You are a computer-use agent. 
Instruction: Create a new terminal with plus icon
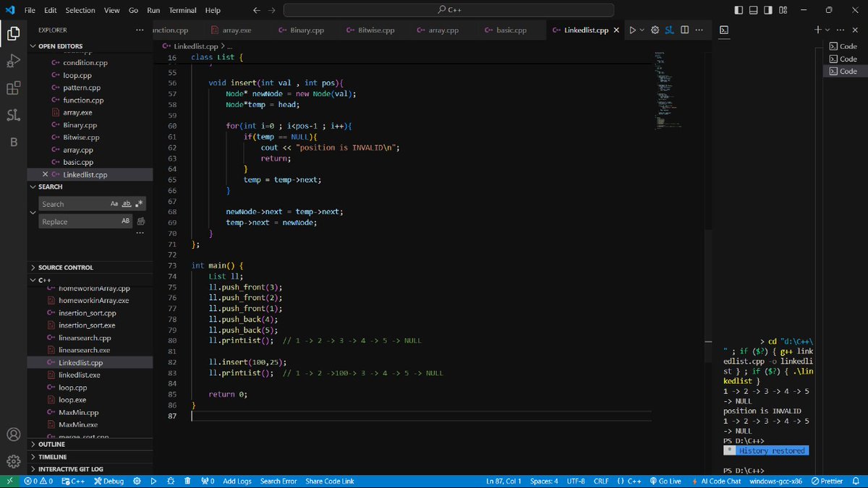(817, 30)
